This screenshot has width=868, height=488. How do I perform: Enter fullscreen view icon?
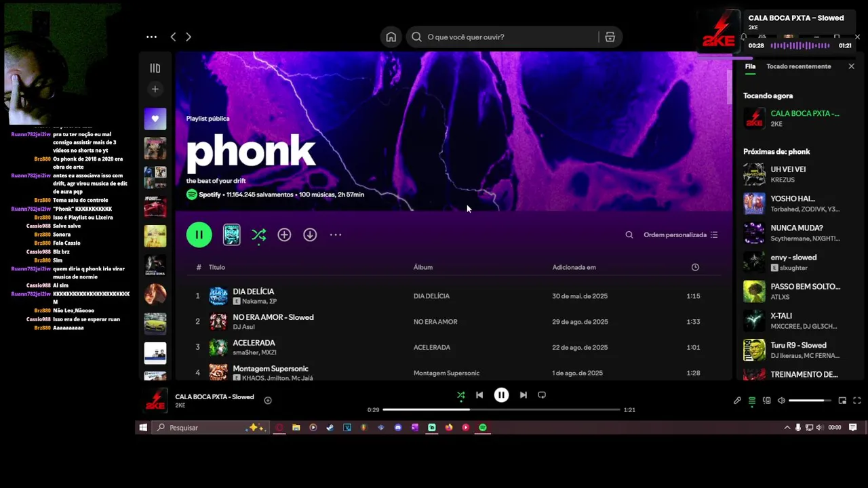[x=857, y=401]
